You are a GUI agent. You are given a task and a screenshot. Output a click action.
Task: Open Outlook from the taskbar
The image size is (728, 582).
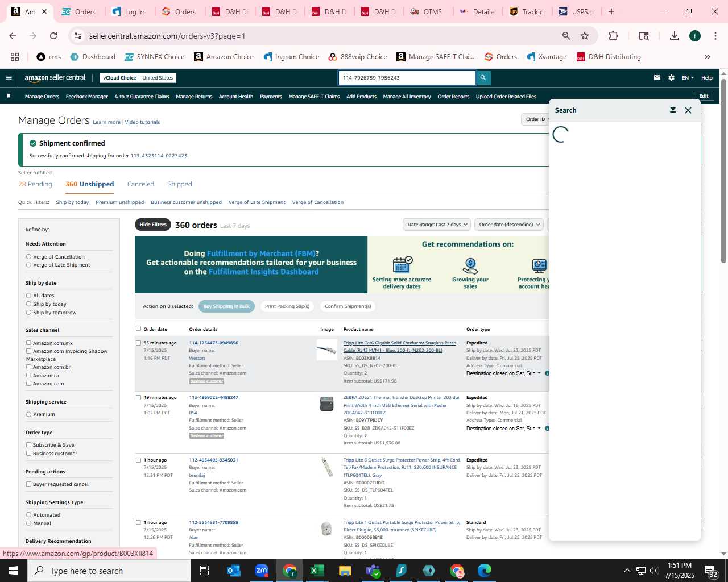click(x=234, y=571)
